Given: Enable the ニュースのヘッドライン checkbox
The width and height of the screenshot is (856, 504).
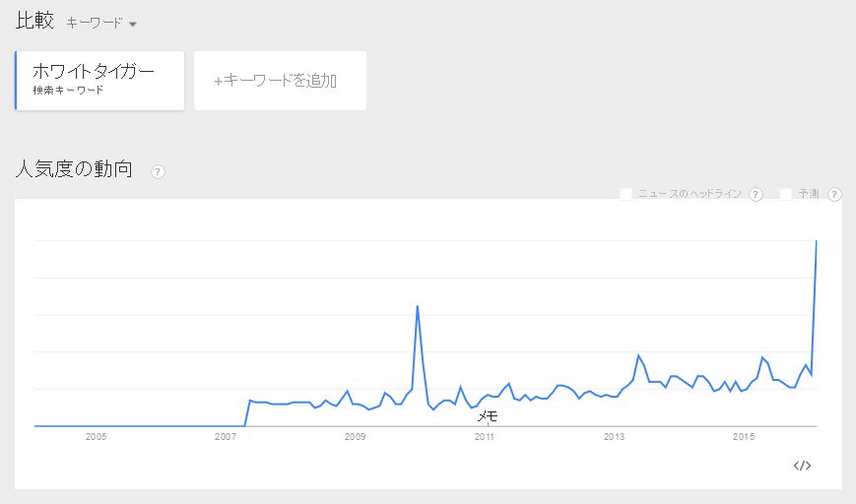Looking at the screenshot, I should coord(626,194).
